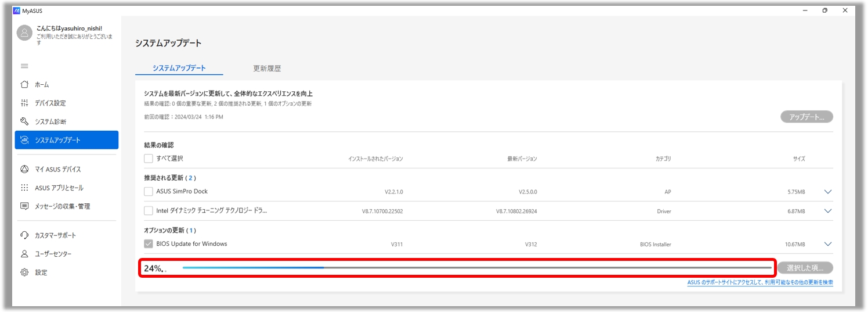The height and width of the screenshot is (312, 868).
Task: Click the download progress bar
Action: [x=477, y=268]
